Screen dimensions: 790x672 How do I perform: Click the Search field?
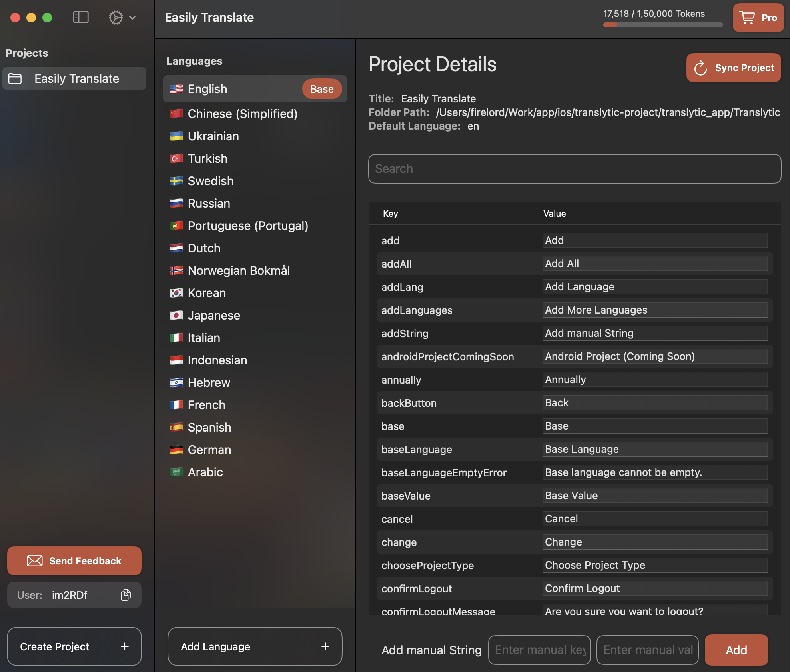[x=575, y=169]
